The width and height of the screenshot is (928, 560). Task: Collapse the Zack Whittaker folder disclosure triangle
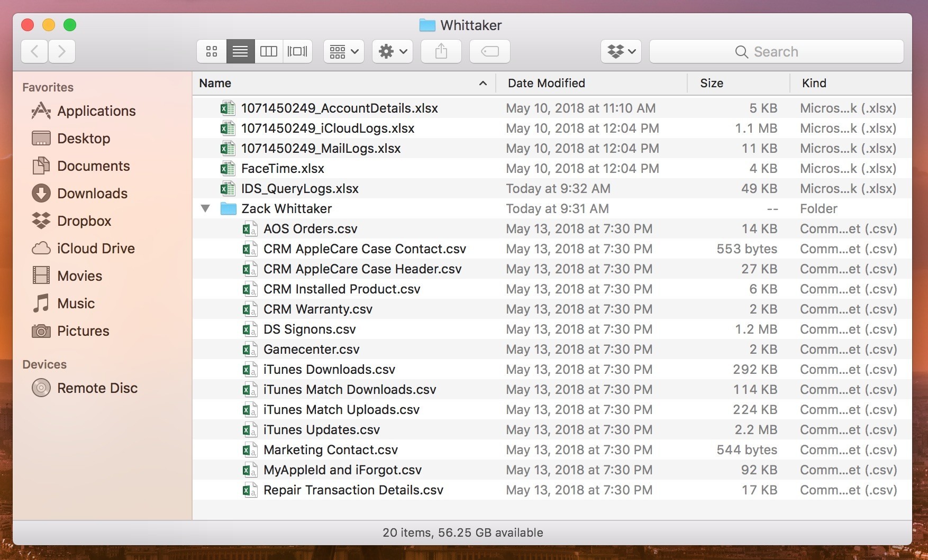tap(205, 209)
